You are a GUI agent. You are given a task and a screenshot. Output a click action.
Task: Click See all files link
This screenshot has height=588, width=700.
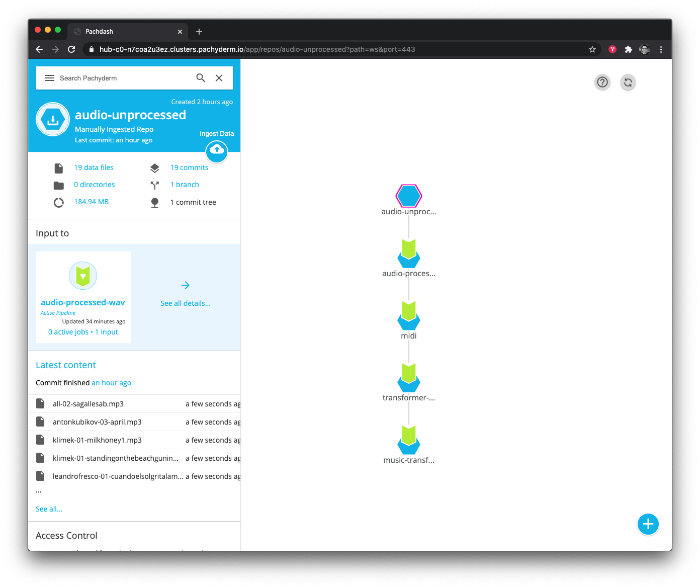(49, 509)
